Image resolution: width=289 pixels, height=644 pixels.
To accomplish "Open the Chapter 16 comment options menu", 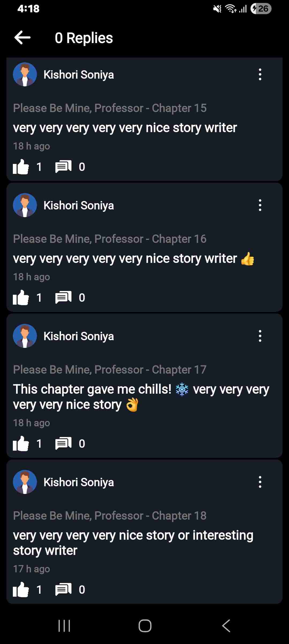I will tap(260, 205).
